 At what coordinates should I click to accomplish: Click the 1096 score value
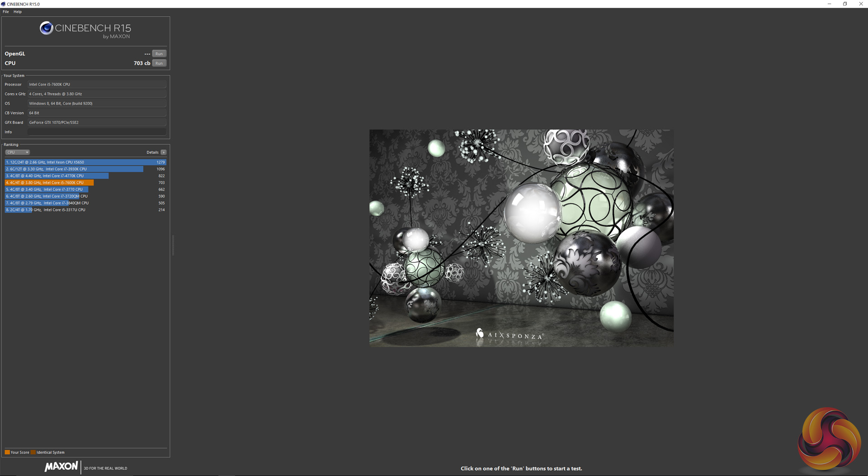pyautogui.click(x=160, y=169)
